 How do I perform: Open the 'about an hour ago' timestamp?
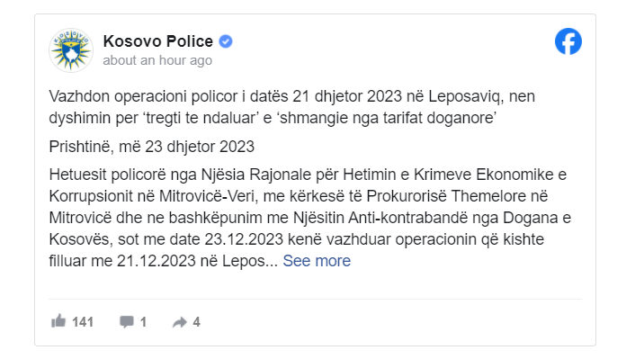157,60
